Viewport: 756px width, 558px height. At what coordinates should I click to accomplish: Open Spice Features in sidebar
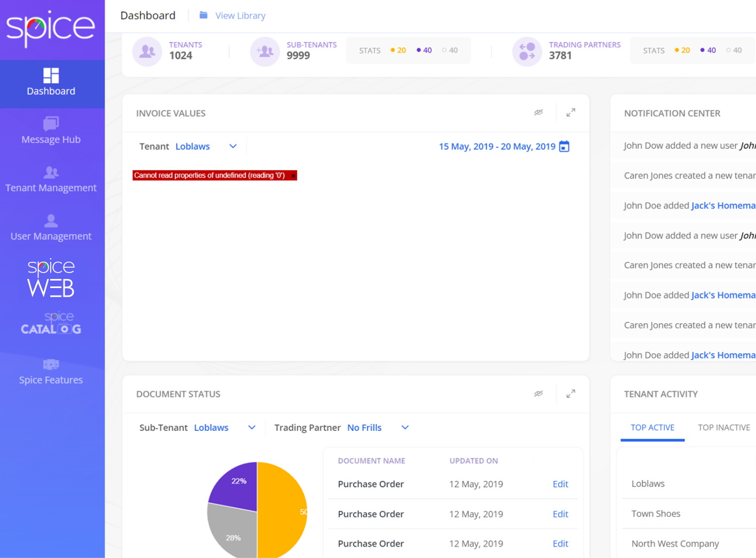[51, 372]
